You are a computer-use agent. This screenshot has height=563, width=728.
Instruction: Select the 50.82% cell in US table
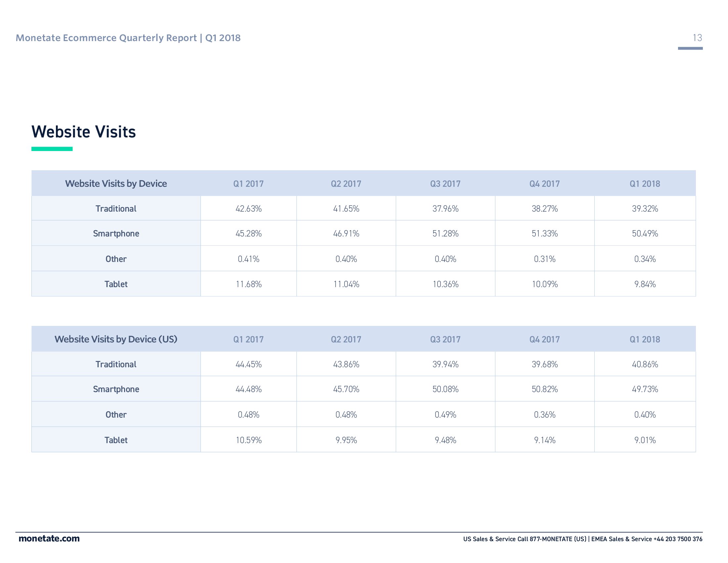pyautogui.click(x=544, y=389)
